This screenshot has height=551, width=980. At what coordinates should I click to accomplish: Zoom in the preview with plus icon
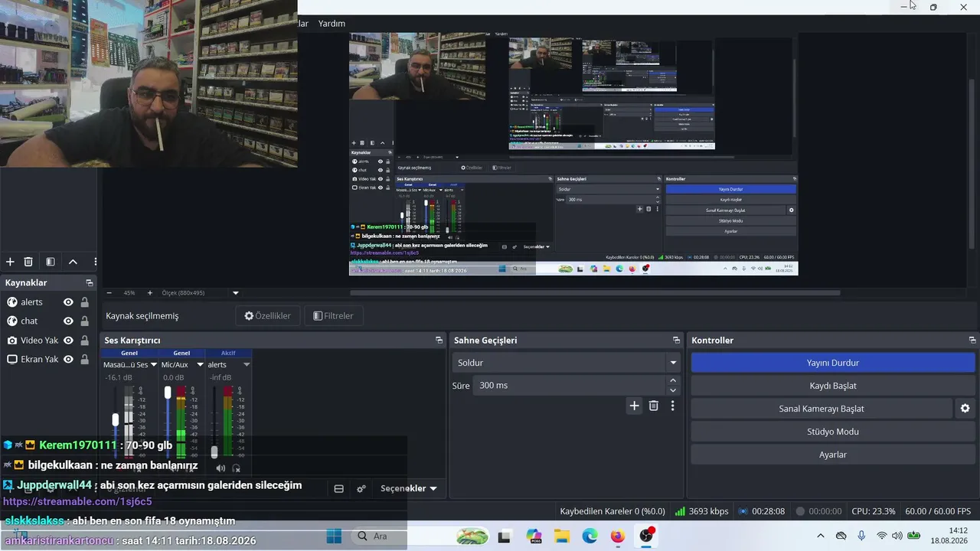(x=149, y=293)
